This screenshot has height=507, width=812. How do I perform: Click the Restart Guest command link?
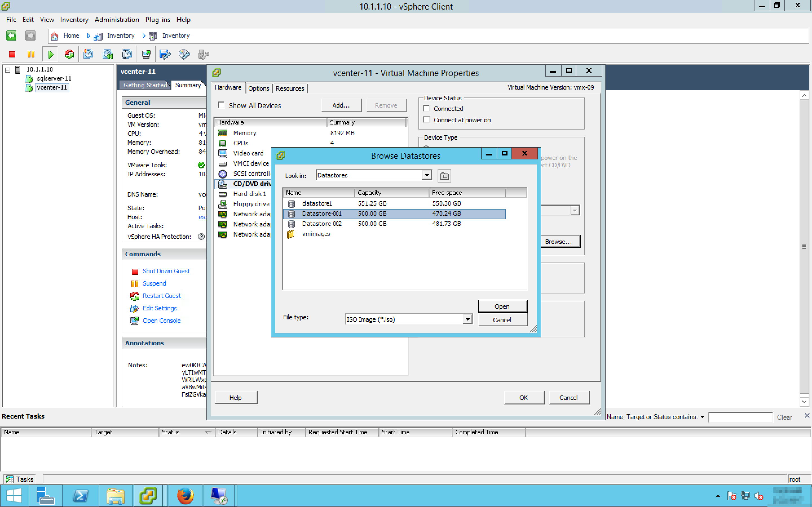point(161,296)
